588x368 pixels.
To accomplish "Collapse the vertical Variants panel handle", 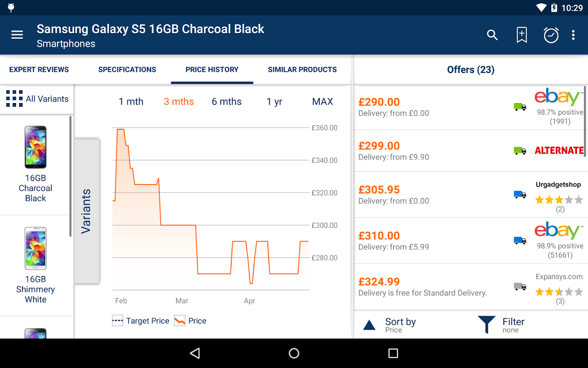I will point(87,211).
